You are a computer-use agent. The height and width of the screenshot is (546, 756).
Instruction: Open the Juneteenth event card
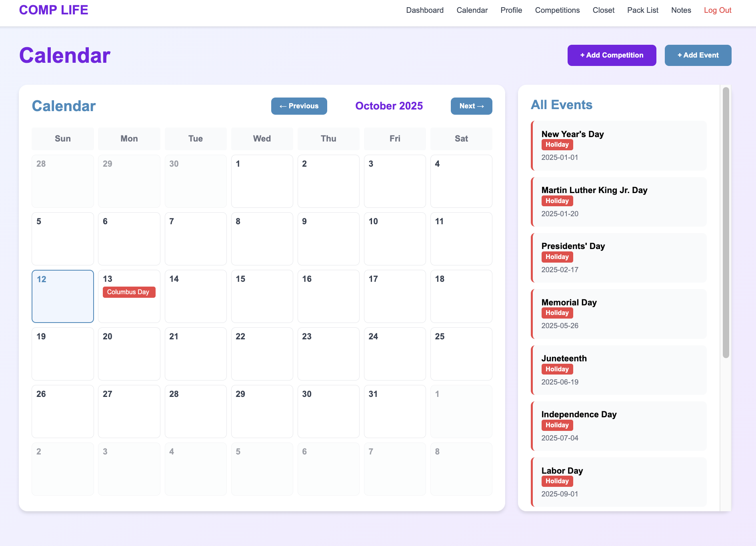pyautogui.click(x=619, y=370)
